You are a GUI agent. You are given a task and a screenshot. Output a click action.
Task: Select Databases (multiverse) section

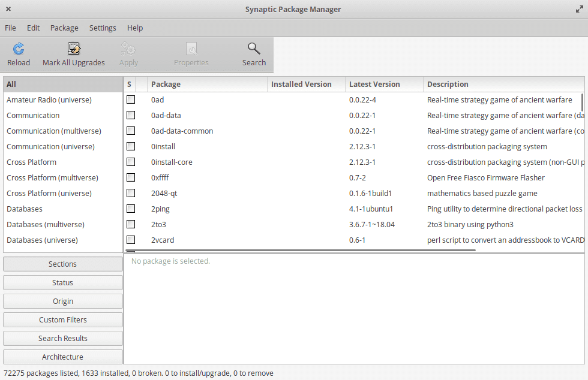[62, 225]
